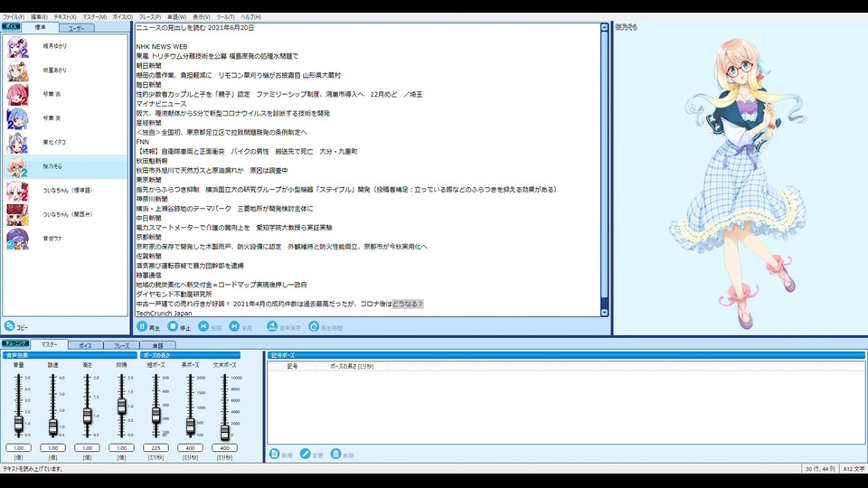Click the 高さ value field
The height and width of the screenshot is (488, 868).
[x=88, y=447]
